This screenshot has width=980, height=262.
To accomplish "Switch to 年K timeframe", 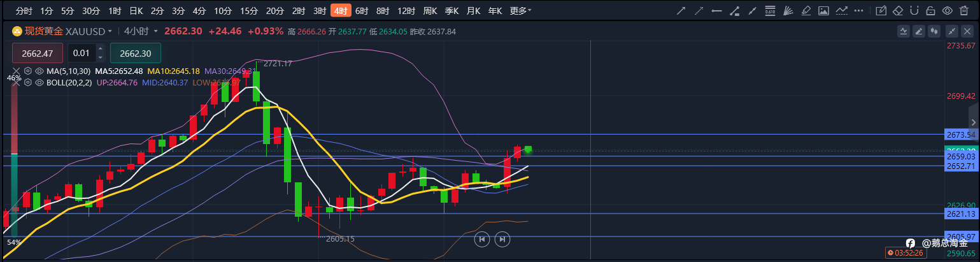I will point(495,11).
